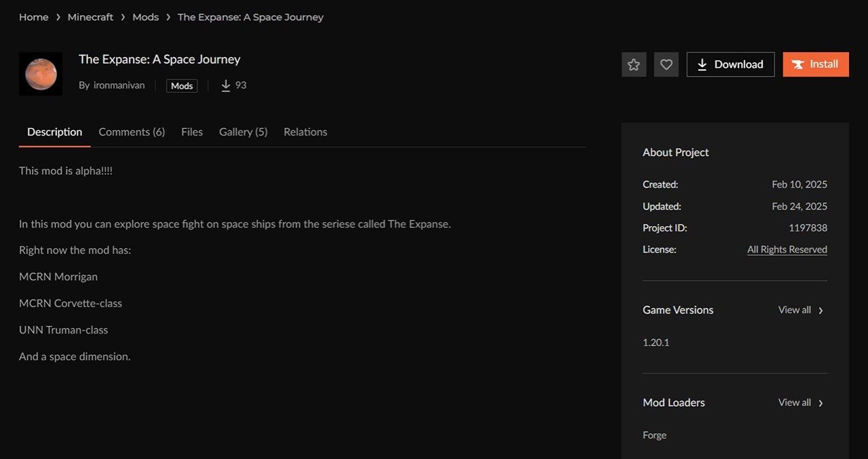Click the 'About Project' heading

pyautogui.click(x=676, y=153)
